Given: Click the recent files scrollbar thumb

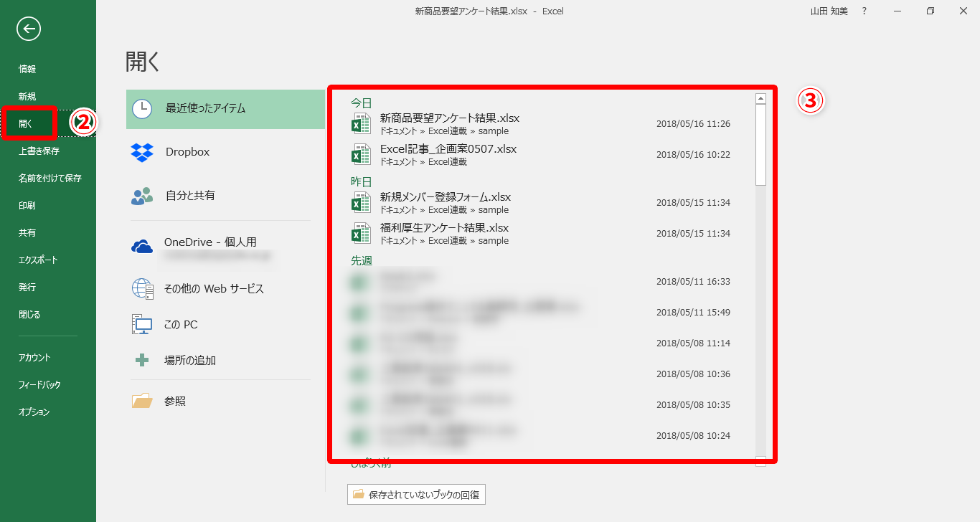Looking at the screenshot, I should tap(760, 145).
